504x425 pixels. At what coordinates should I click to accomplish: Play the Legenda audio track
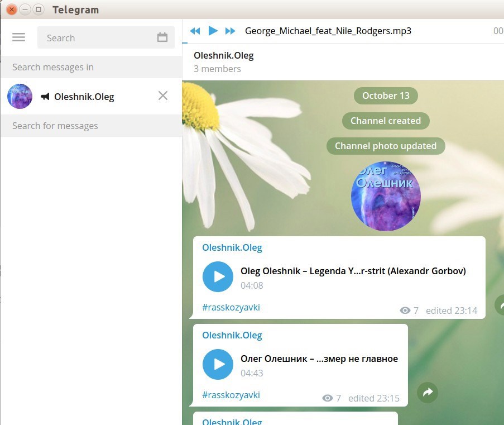click(218, 276)
